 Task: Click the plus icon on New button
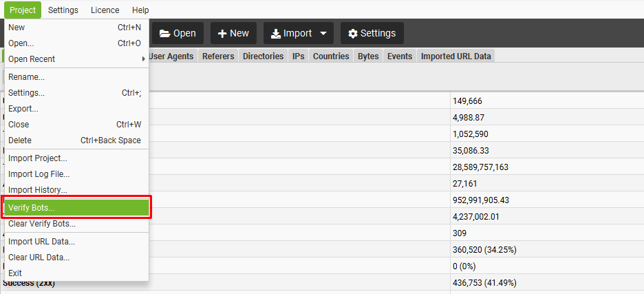[x=222, y=34]
